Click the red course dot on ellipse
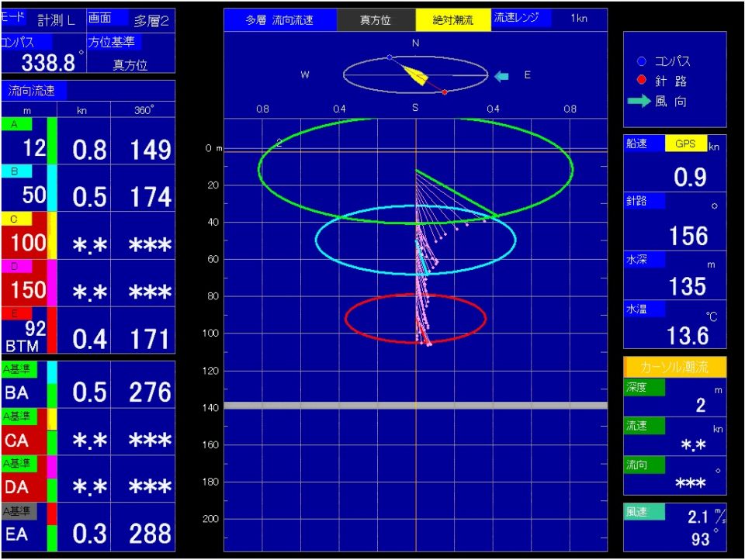The image size is (745, 560). click(x=445, y=92)
